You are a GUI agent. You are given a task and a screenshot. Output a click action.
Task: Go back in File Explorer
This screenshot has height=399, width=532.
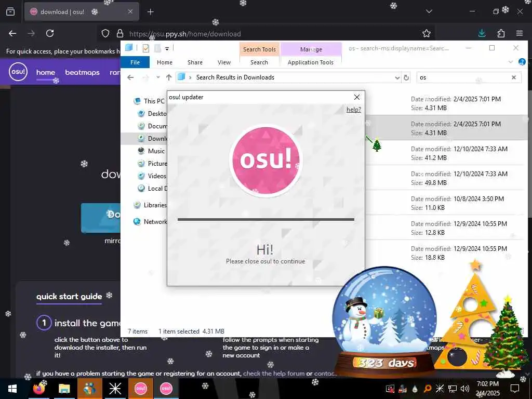pyautogui.click(x=130, y=77)
